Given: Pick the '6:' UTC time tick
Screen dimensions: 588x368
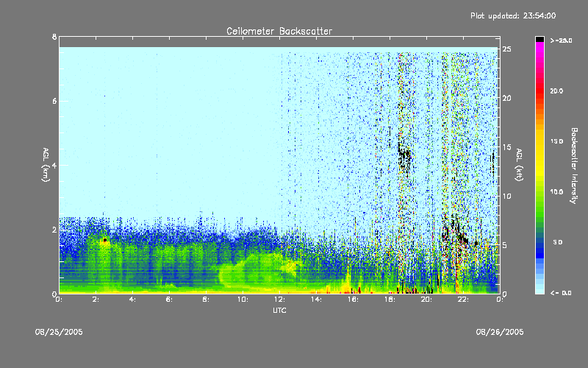Looking at the screenshot, I should (170, 300).
